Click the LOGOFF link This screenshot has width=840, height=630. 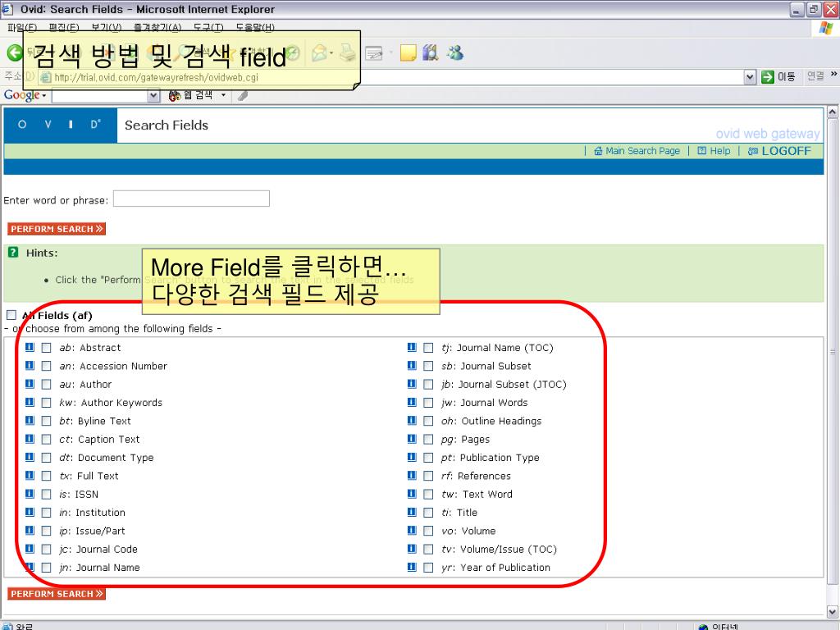779,151
